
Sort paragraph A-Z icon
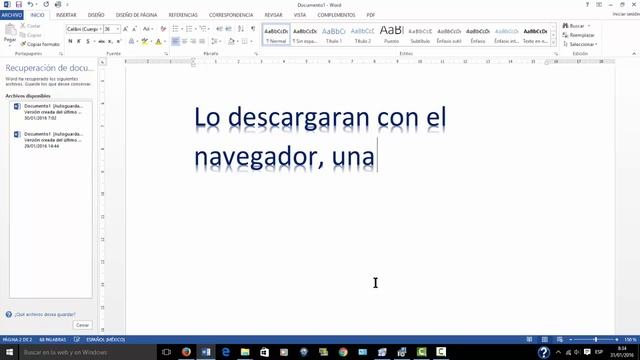click(x=241, y=29)
